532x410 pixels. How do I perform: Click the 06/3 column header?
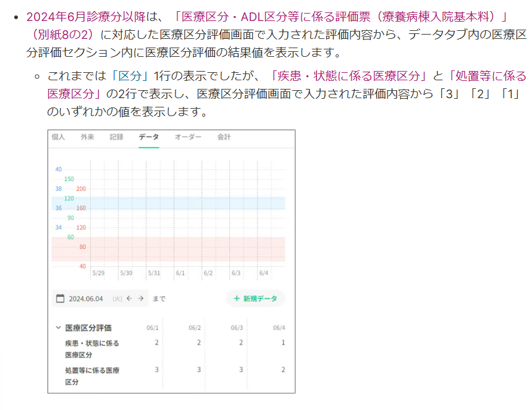pos(237,328)
